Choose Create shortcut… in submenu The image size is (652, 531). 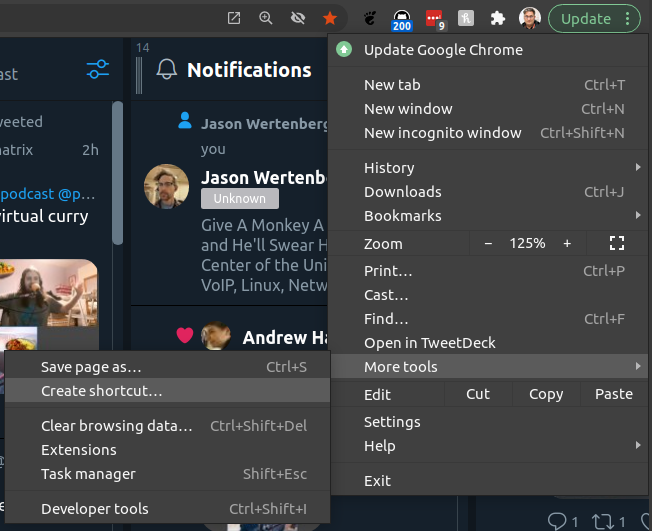[167, 391]
